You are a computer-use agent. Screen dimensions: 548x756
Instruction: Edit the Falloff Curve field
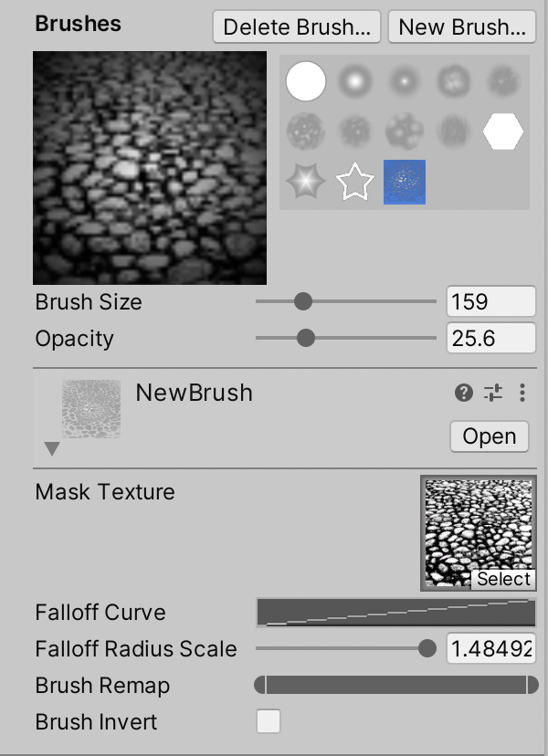396,613
